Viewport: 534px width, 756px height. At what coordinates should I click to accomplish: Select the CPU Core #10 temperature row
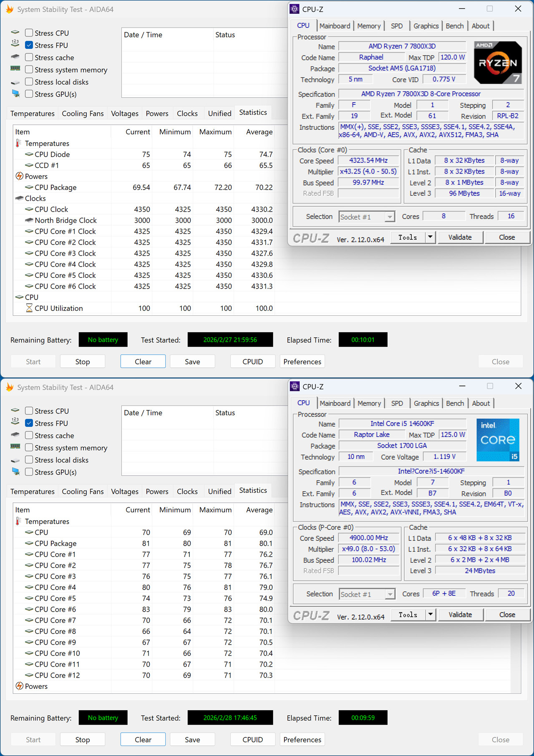coord(144,653)
